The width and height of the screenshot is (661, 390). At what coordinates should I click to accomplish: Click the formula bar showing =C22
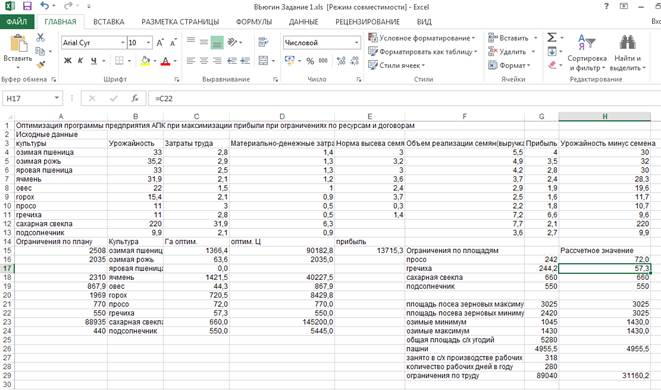[405, 99]
